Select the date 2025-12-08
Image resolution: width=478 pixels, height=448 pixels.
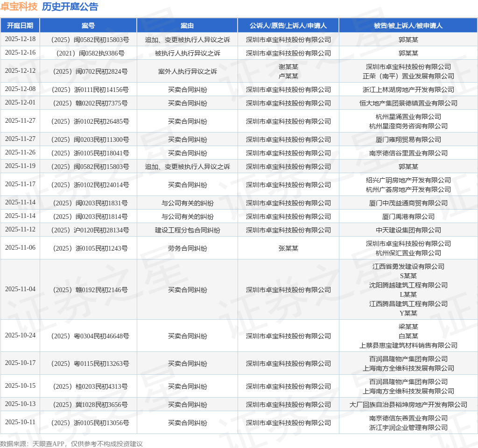coord(20,89)
